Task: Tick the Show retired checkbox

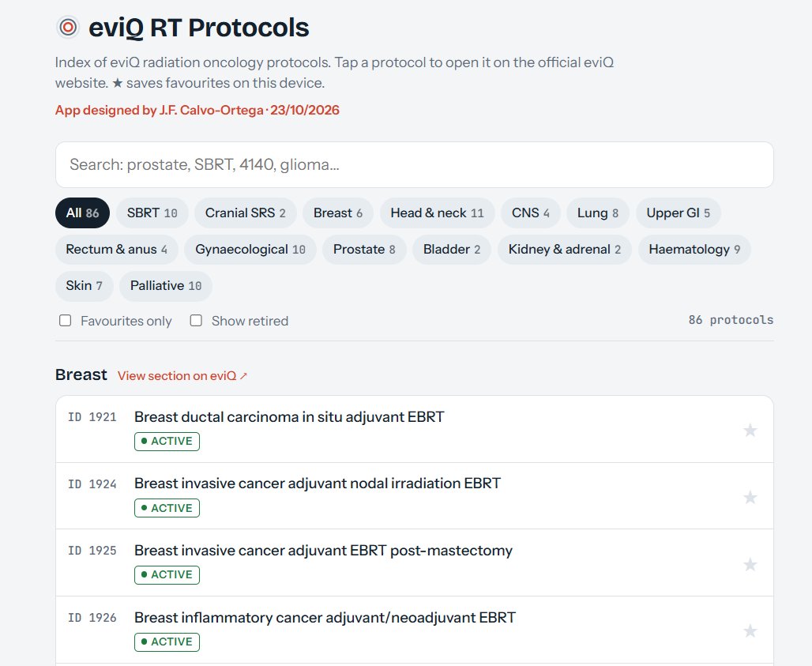Action: 196,321
